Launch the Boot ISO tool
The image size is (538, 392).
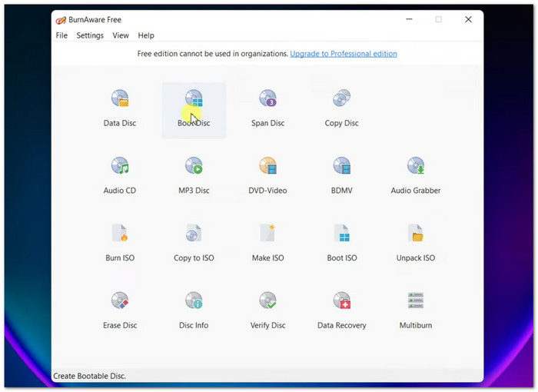pos(342,244)
